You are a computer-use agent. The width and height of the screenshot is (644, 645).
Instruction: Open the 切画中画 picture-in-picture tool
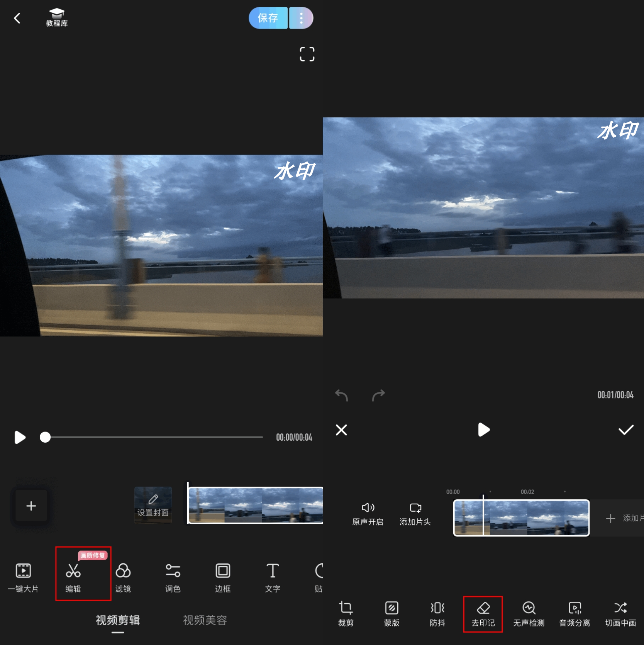620,614
